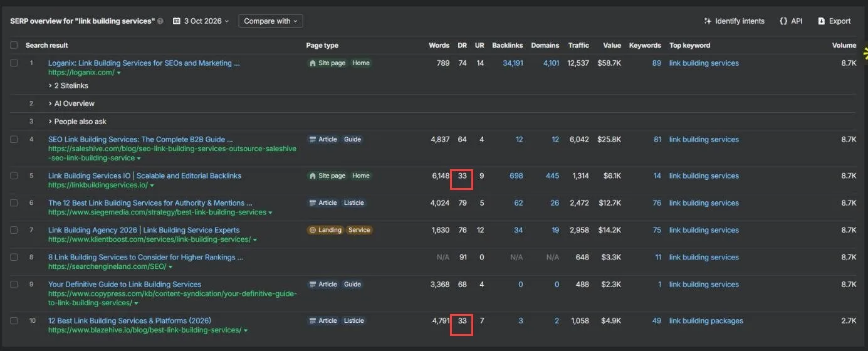Sort by the Words column header
Screen dimensions: 868x351
click(x=439, y=45)
